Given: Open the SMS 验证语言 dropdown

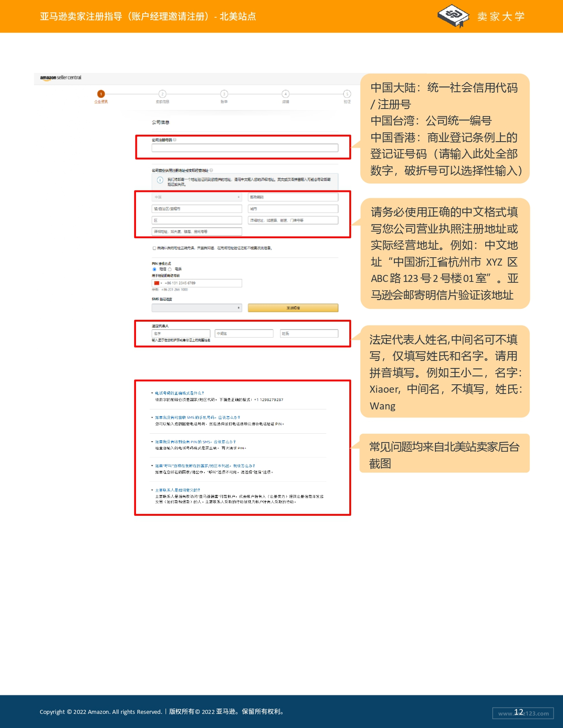Looking at the screenshot, I should (x=196, y=308).
